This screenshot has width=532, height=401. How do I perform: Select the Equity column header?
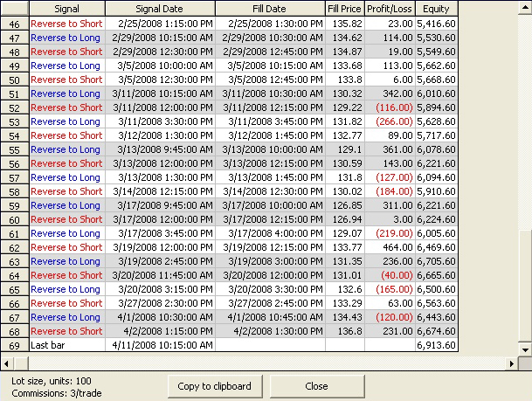[x=436, y=9]
